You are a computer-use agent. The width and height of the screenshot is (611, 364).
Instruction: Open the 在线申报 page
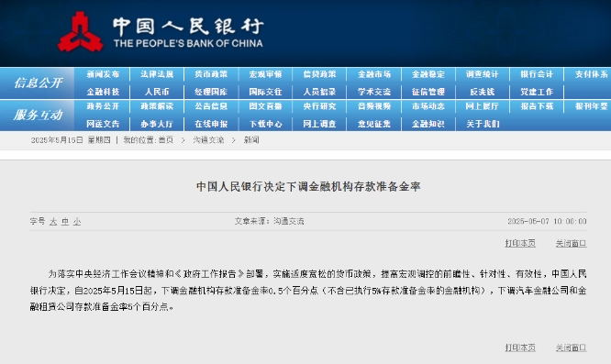click(211, 124)
